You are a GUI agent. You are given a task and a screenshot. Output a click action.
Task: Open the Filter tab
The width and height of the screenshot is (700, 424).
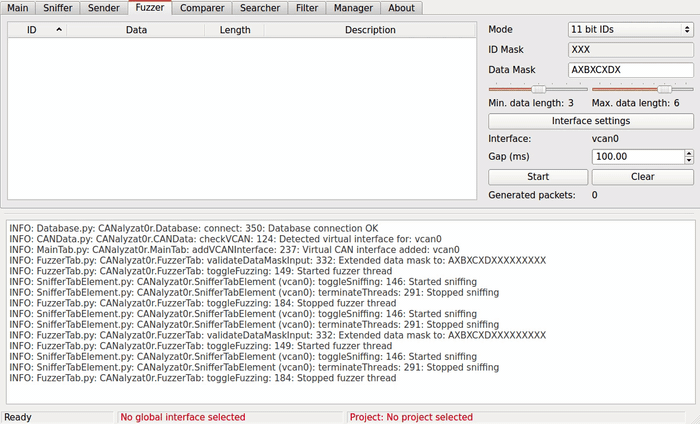point(307,8)
